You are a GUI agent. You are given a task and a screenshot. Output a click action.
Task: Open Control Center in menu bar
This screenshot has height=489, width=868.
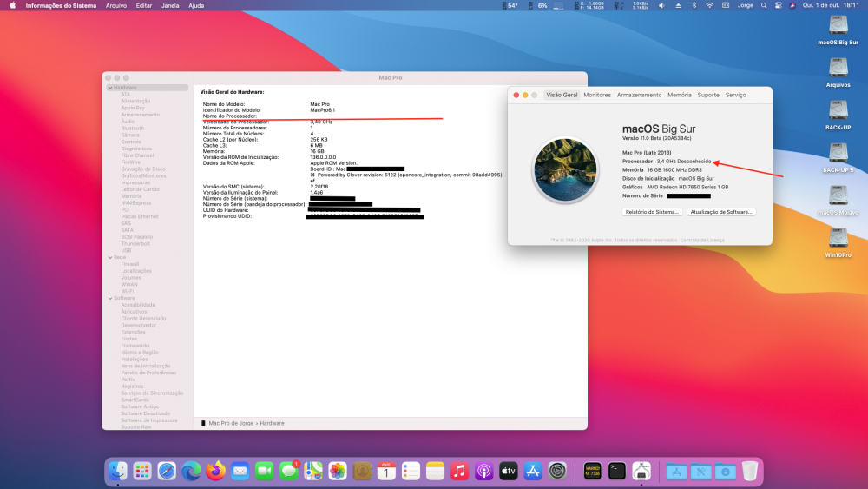779,5
